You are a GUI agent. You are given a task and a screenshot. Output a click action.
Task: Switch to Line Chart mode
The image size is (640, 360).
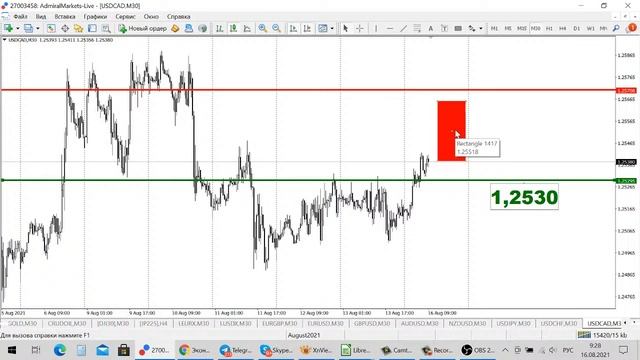coord(247,28)
